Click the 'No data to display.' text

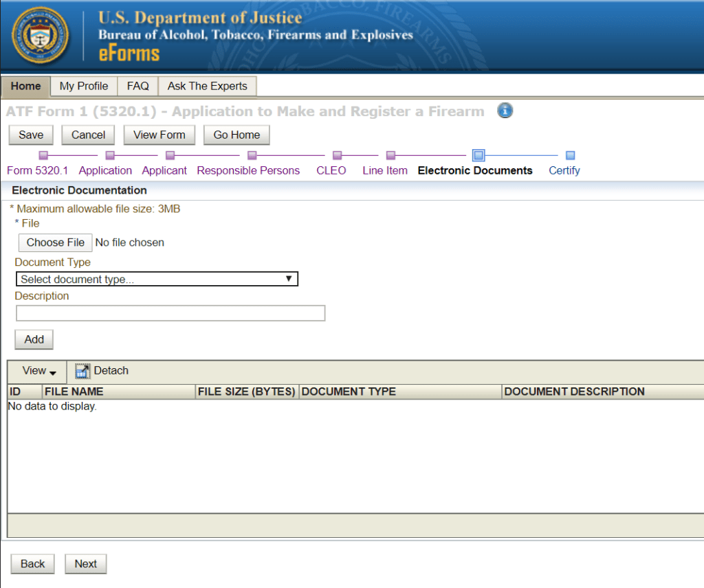click(x=52, y=407)
